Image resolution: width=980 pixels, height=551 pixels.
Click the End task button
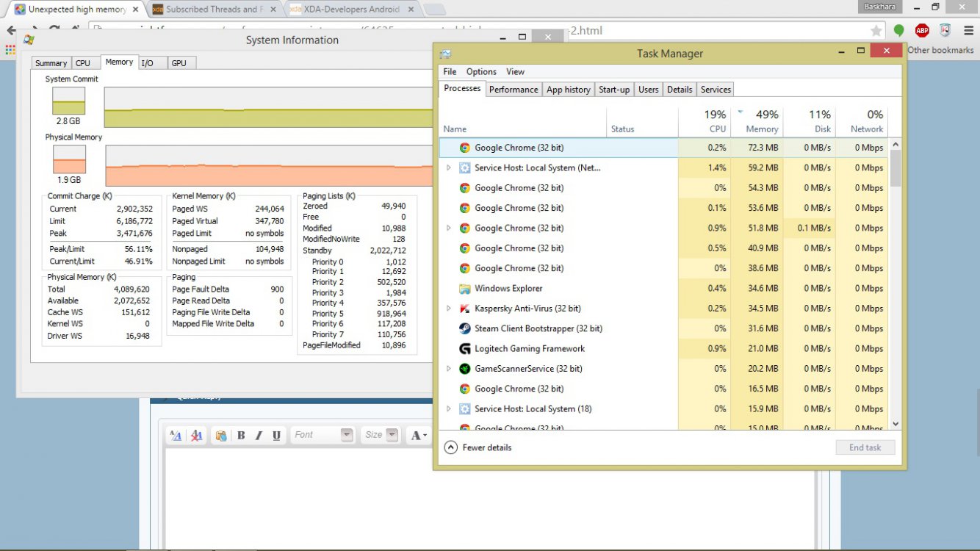pos(865,447)
